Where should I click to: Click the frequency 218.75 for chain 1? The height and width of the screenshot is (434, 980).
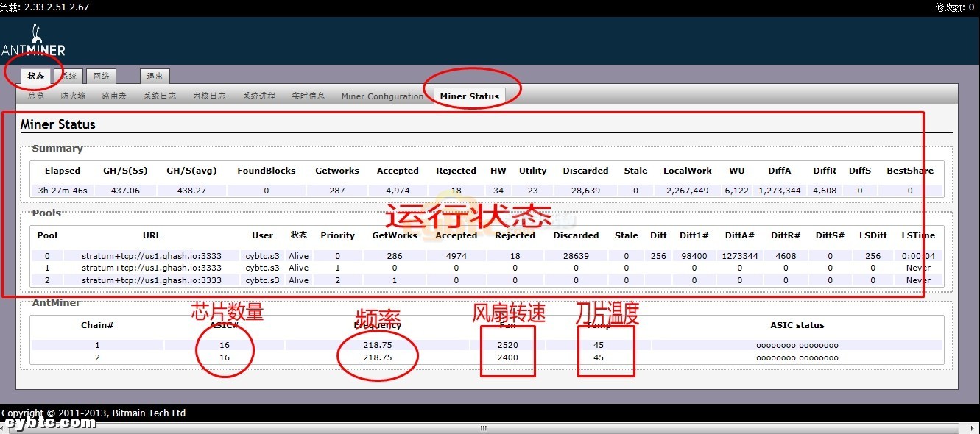(x=378, y=345)
